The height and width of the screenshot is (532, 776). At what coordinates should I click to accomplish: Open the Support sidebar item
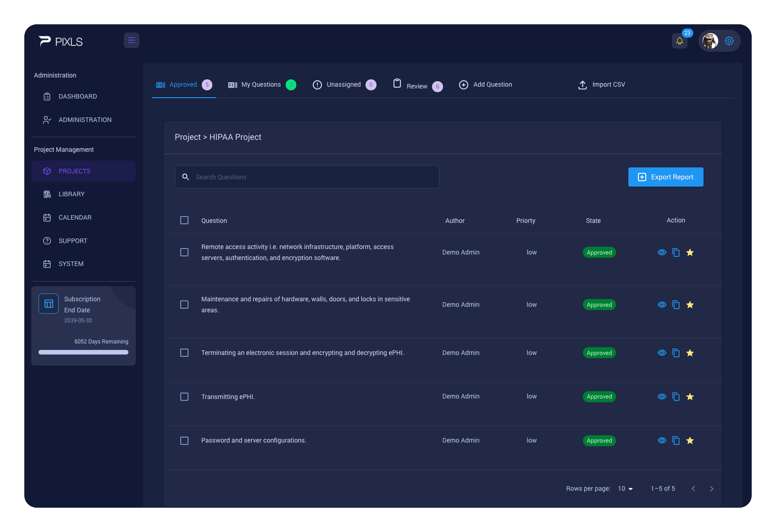click(x=83, y=241)
